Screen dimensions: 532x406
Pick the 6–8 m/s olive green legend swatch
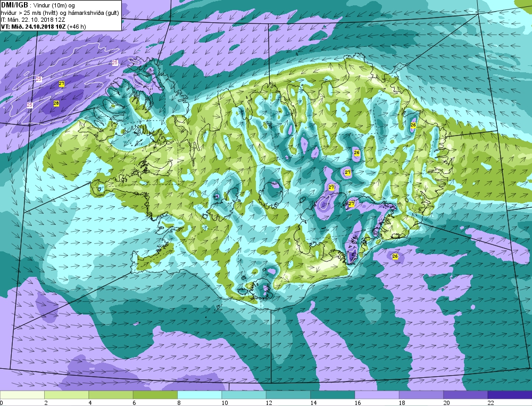click(x=155, y=395)
